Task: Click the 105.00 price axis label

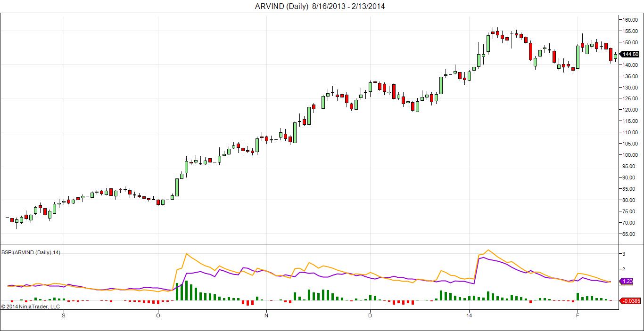Action: [x=630, y=144]
